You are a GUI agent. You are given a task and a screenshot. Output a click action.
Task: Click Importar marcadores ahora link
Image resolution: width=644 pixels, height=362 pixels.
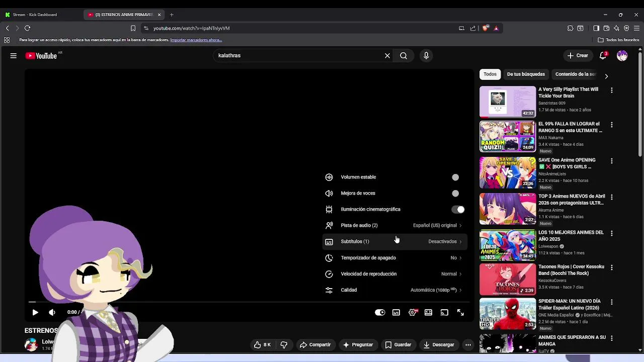[196, 40]
